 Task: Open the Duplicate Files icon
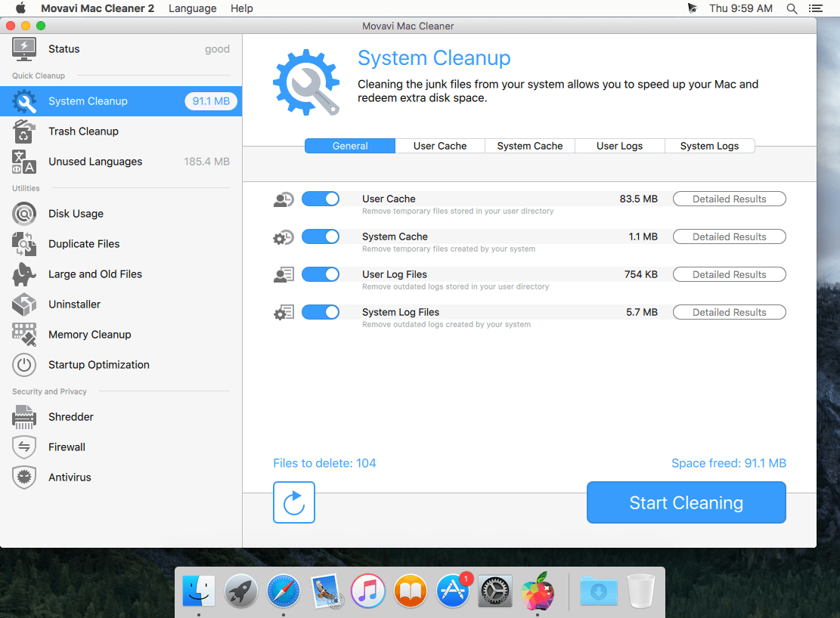tap(24, 244)
